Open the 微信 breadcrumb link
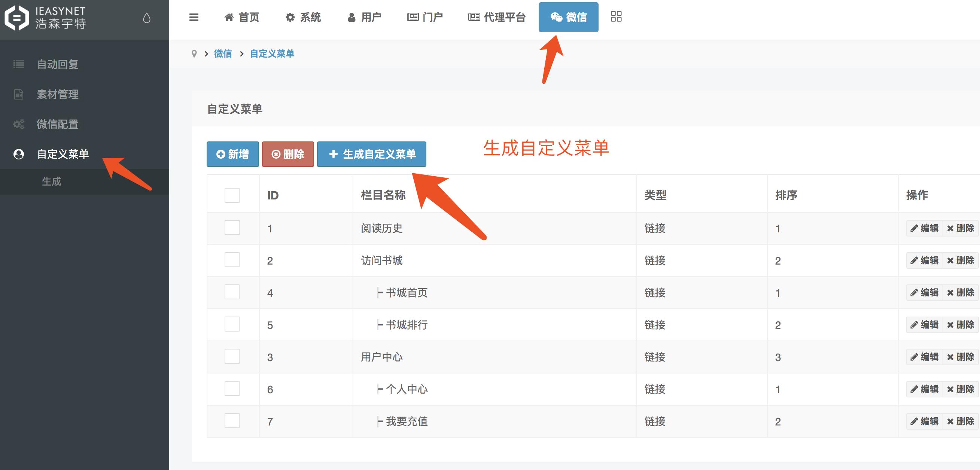This screenshot has height=470, width=980. 223,54
